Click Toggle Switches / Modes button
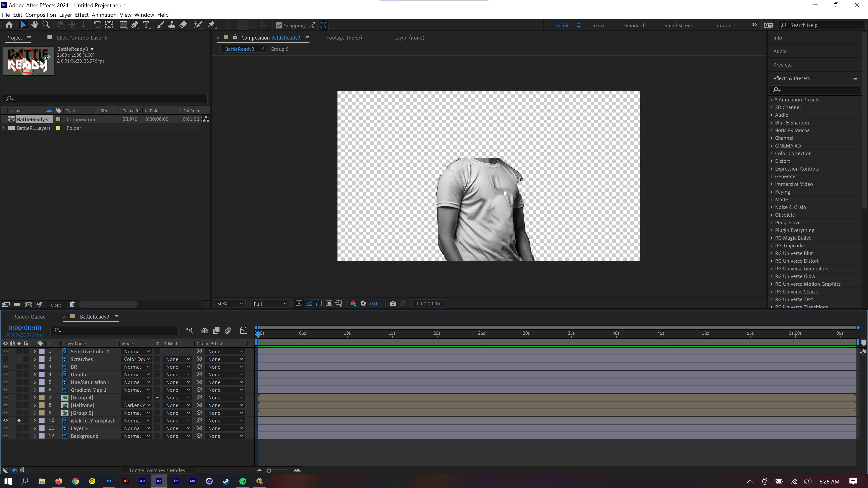This screenshot has width=868, height=488. tap(157, 470)
